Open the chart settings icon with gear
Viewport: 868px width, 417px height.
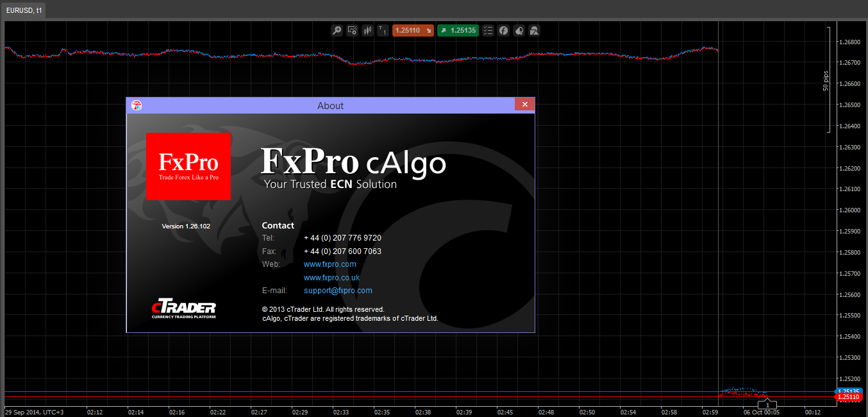coord(352,30)
